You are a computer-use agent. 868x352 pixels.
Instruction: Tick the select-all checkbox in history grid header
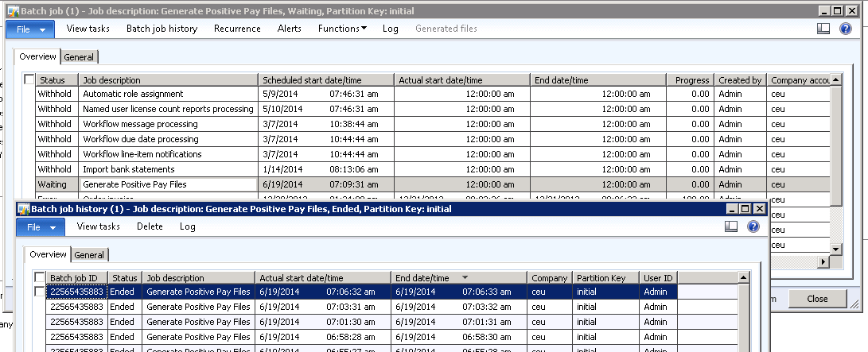pos(39,277)
